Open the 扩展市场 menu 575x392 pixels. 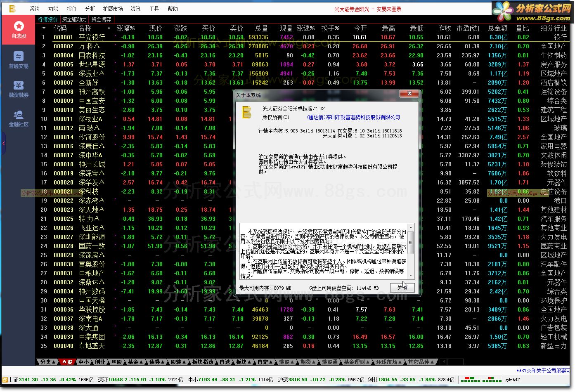tap(113, 9)
